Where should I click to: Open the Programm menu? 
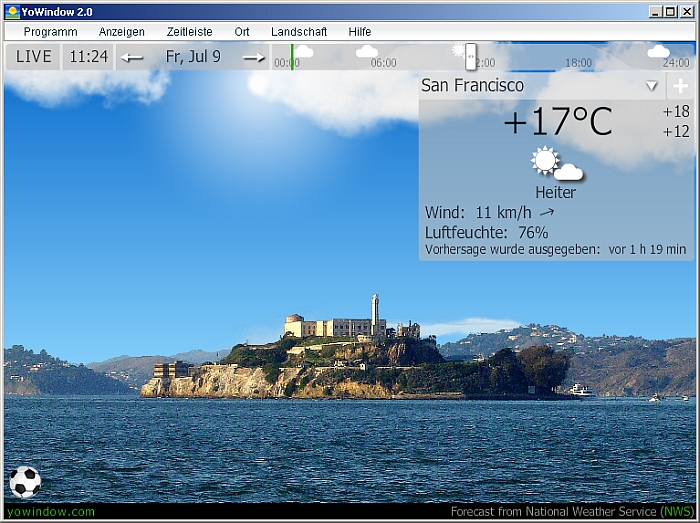[x=50, y=32]
